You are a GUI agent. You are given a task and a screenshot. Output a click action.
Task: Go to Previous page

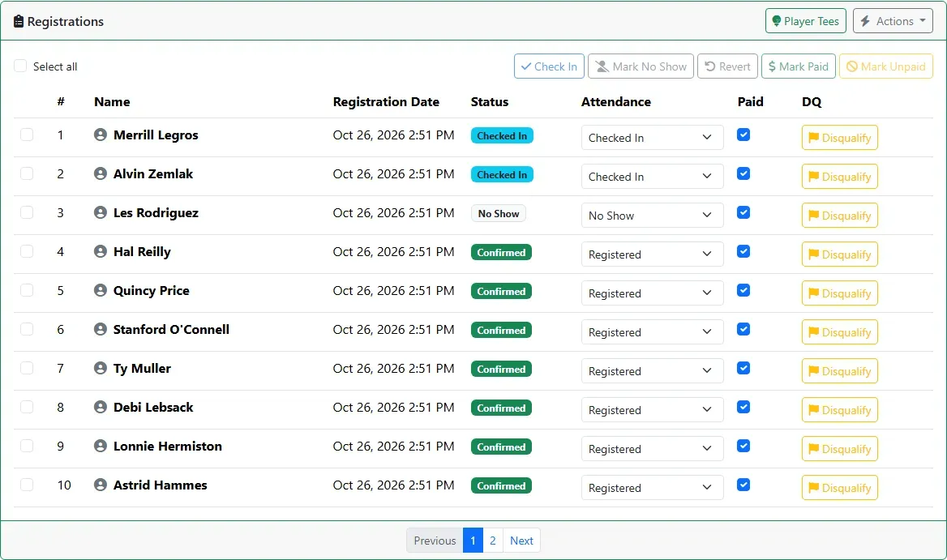[435, 541]
